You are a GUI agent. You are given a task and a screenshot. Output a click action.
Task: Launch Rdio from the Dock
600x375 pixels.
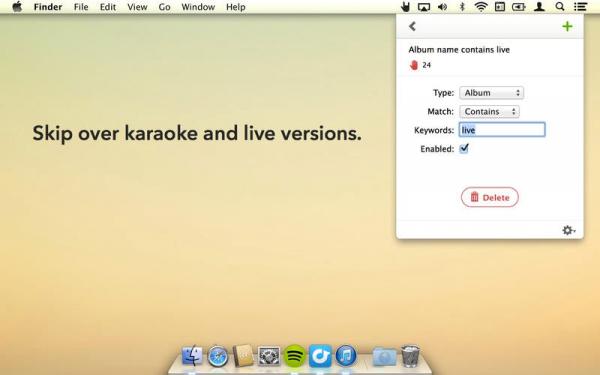tap(320, 356)
